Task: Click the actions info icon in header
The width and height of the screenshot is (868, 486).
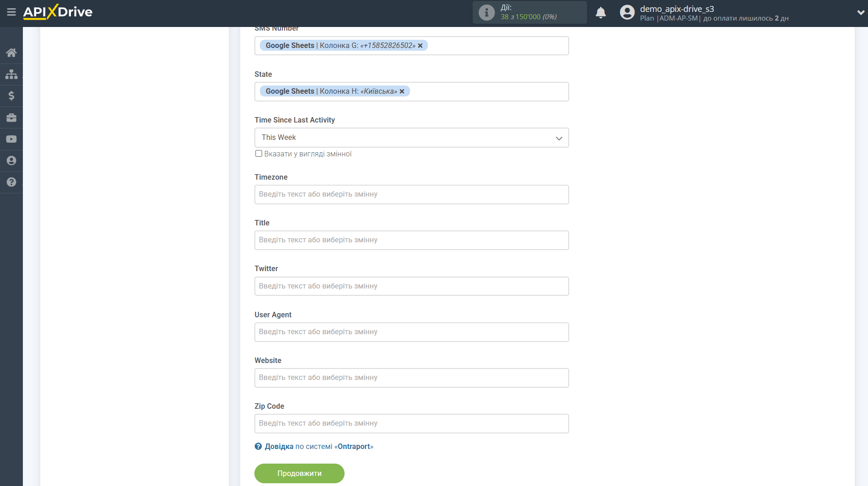Action: click(486, 13)
